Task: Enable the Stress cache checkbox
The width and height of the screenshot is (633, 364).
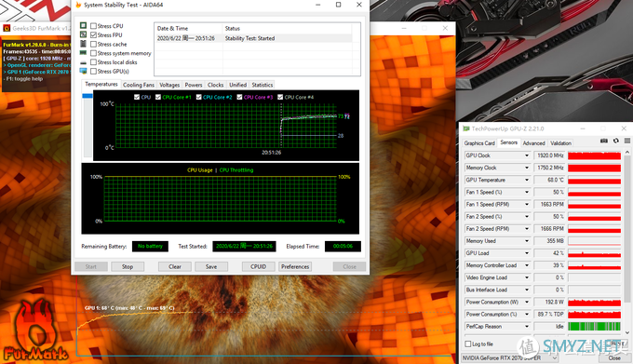Action: click(94, 44)
